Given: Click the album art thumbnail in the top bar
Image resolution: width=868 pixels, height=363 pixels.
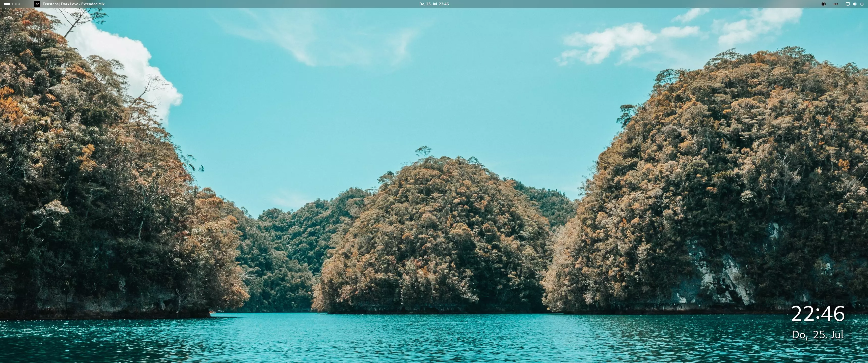Looking at the screenshot, I should (x=37, y=4).
